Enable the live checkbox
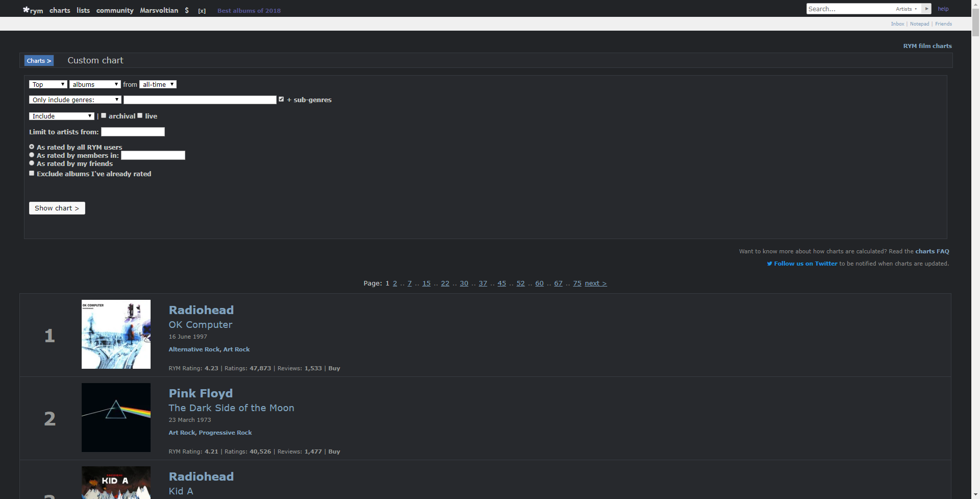The image size is (980, 499). [x=140, y=115]
